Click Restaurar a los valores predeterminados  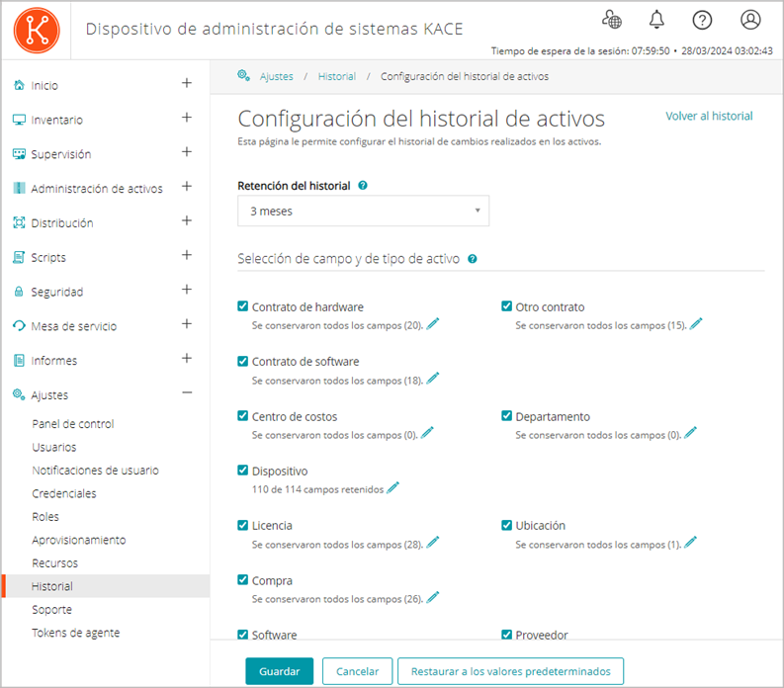click(x=510, y=671)
